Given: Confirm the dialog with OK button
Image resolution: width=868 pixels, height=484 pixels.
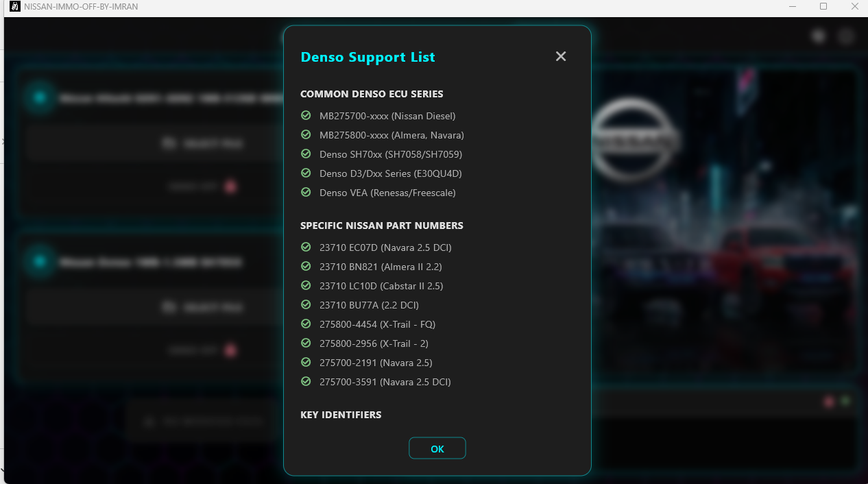Looking at the screenshot, I should tap(437, 448).
